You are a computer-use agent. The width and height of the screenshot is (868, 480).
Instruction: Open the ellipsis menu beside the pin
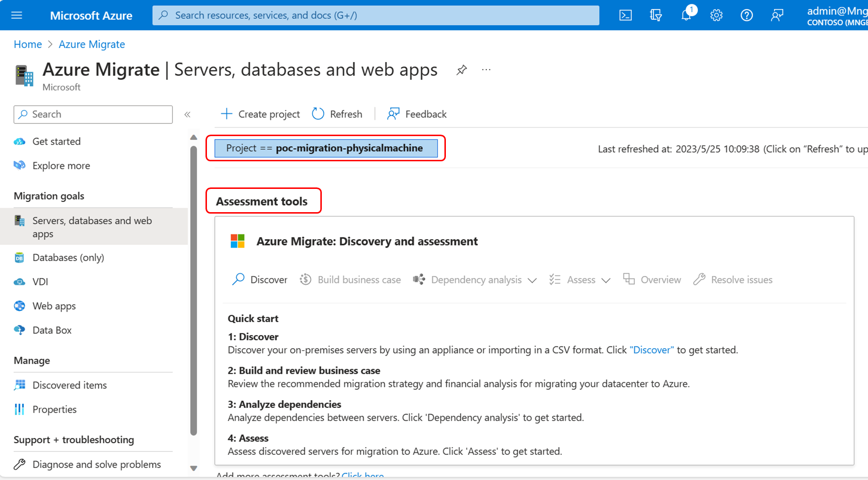tap(486, 70)
